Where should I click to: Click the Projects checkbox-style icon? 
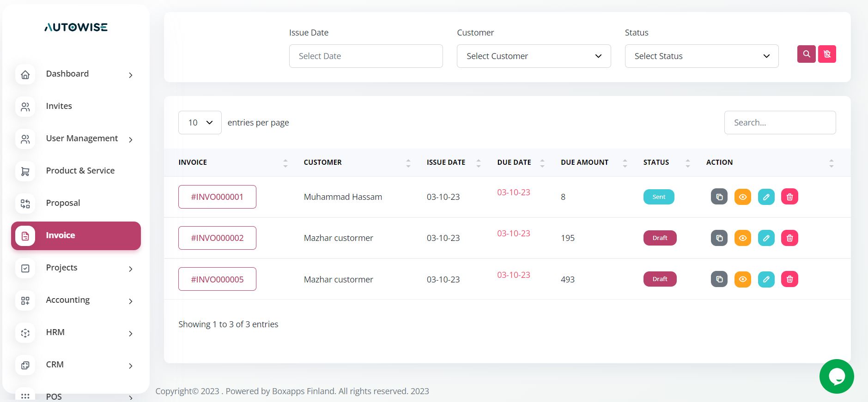tap(25, 268)
